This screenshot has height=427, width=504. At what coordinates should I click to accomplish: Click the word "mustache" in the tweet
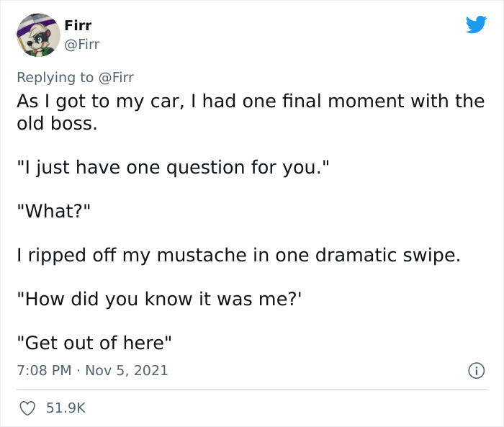(x=202, y=256)
